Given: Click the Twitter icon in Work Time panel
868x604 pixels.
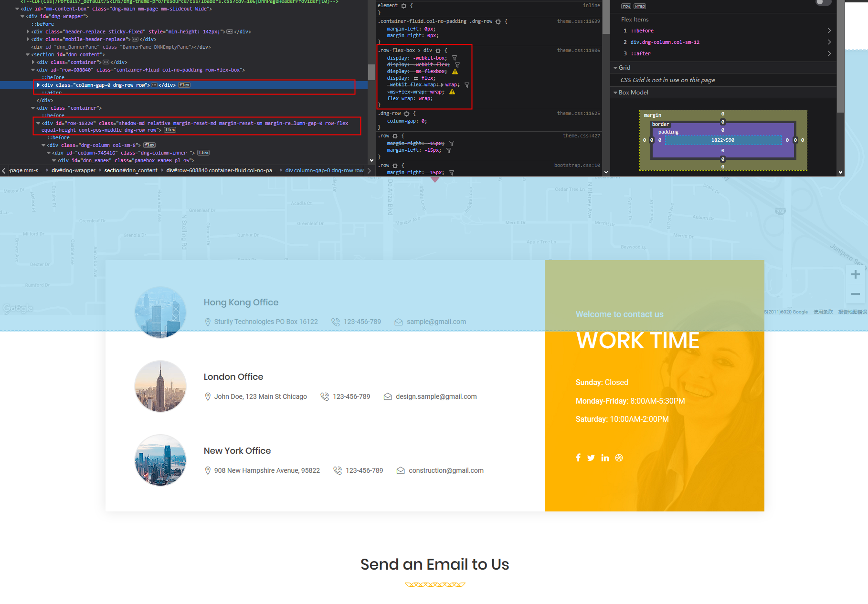Looking at the screenshot, I should click(x=591, y=458).
